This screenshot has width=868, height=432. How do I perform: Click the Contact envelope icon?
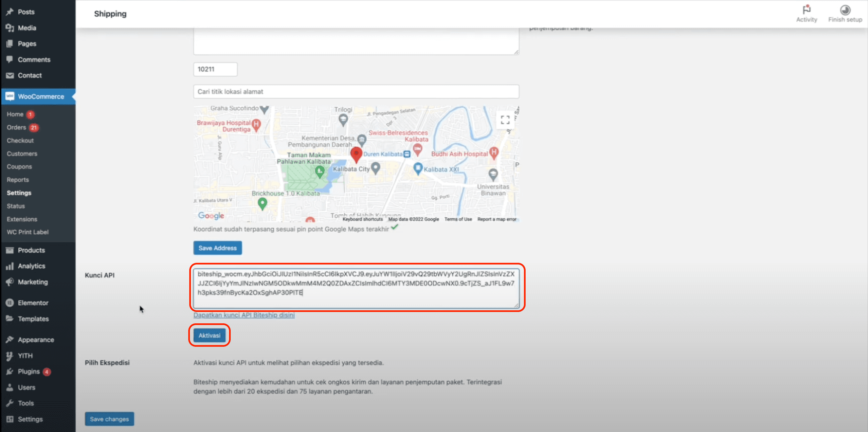coord(10,76)
